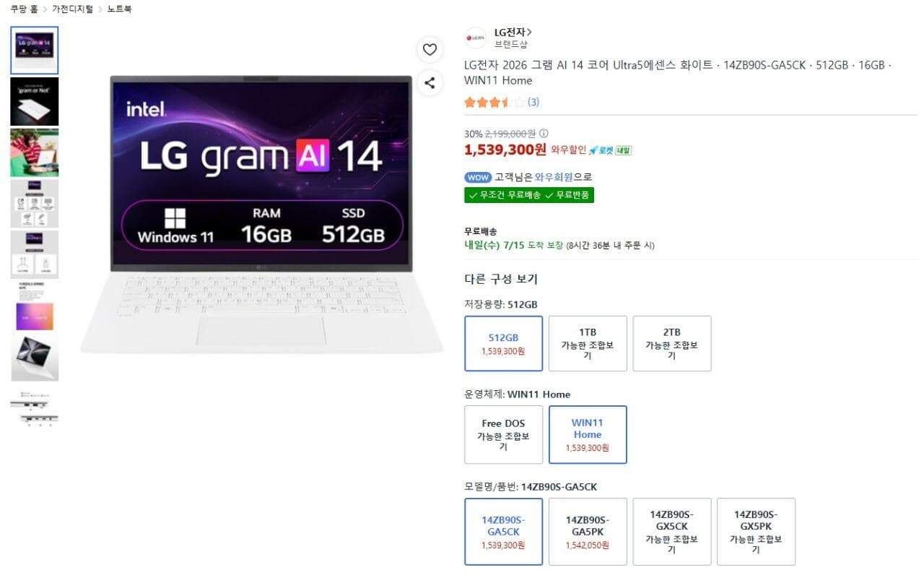Go to 쿠팡 홈 breadcrumb
The height and width of the screenshot is (578, 924).
point(24,9)
